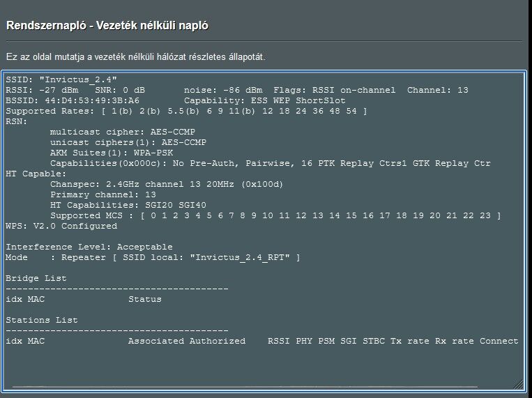Click the Bridge List heading
Image resolution: width=532 pixels, height=398 pixels.
click(x=36, y=278)
